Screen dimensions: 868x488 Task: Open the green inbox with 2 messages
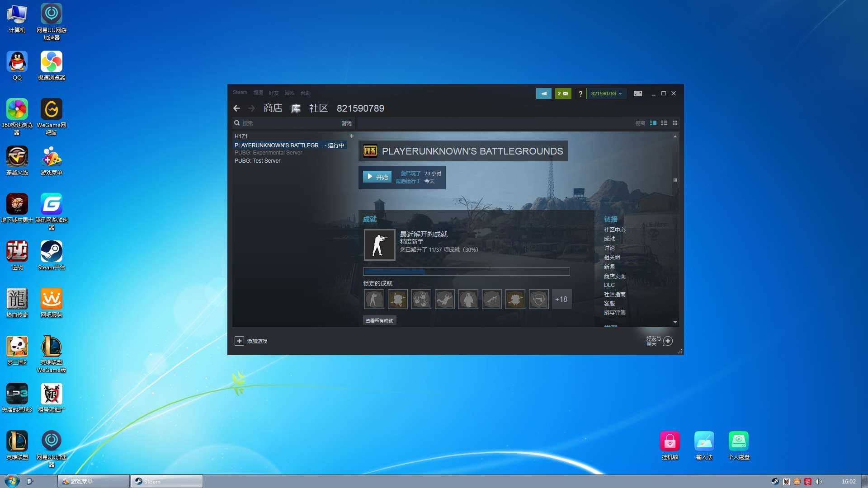click(563, 94)
